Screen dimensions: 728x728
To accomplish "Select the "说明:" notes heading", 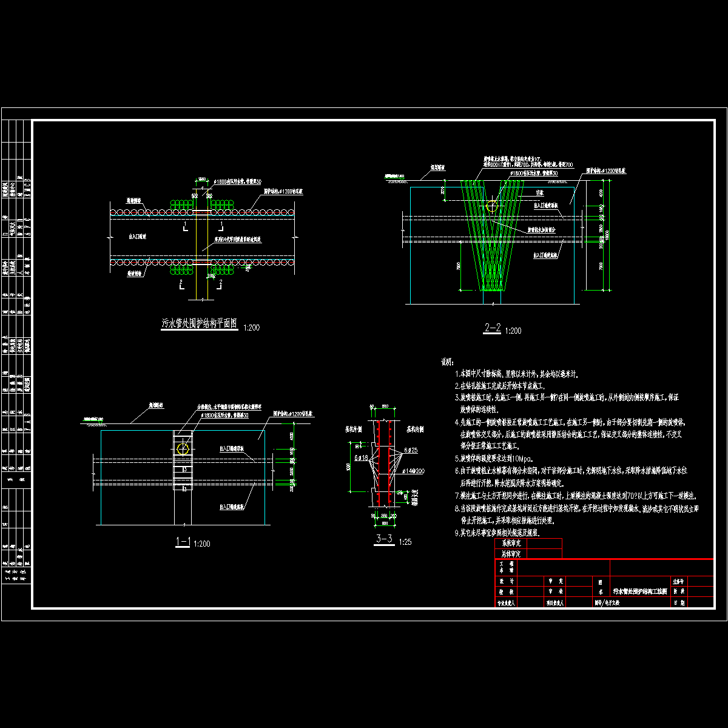I will pyautogui.click(x=448, y=362).
